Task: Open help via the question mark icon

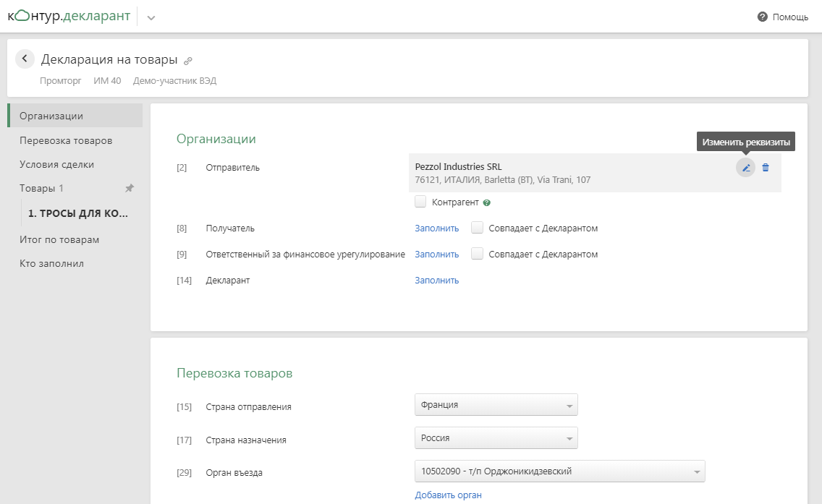Action: pos(762,17)
